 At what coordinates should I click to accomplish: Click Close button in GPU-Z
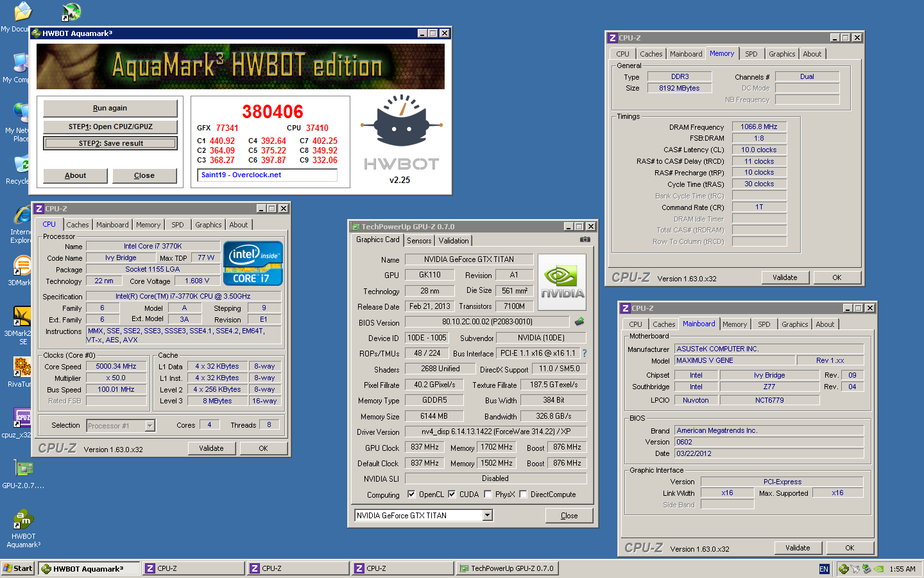coord(569,516)
